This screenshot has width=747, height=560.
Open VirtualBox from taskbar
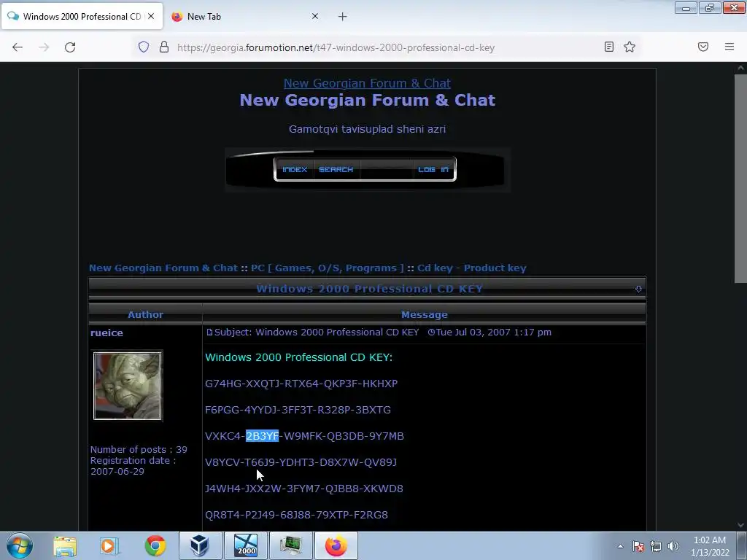pyautogui.click(x=201, y=545)
